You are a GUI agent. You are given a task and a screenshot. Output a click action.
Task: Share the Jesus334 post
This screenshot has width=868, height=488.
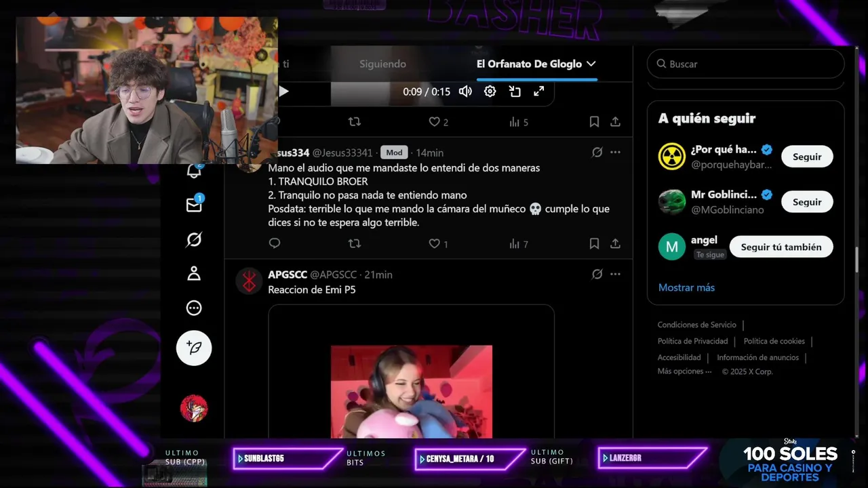click(615, 243)
